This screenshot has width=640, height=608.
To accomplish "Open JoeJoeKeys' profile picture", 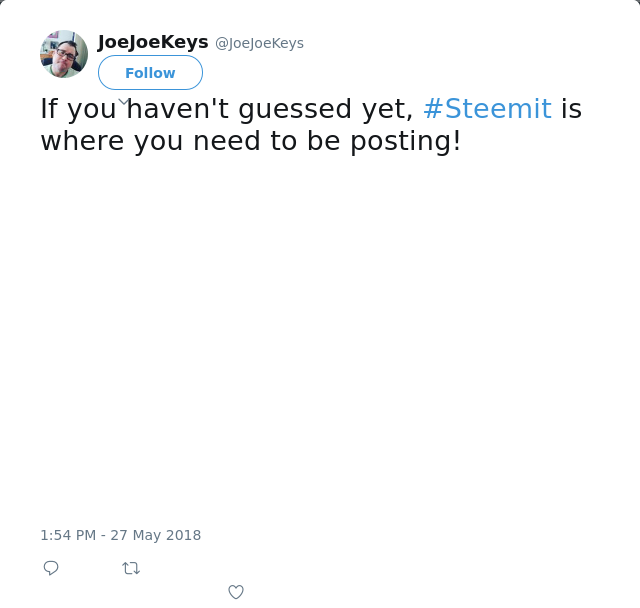I will (64, 54).
